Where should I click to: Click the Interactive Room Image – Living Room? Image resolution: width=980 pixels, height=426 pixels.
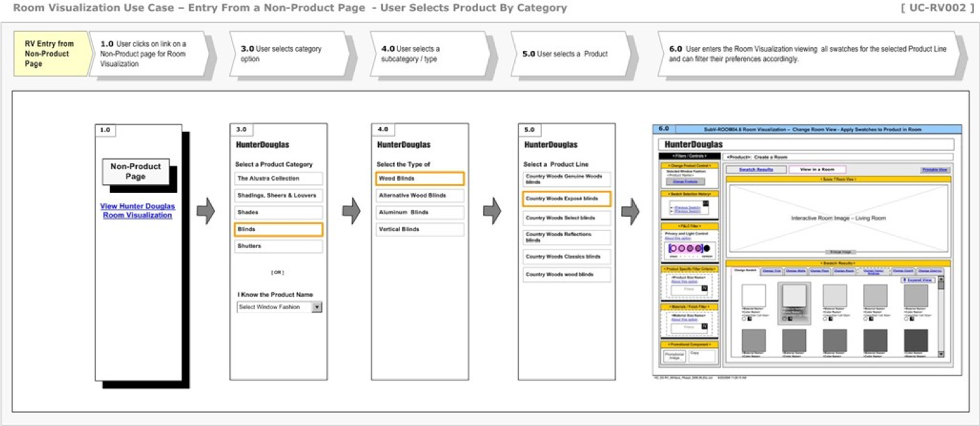(838, 218)
